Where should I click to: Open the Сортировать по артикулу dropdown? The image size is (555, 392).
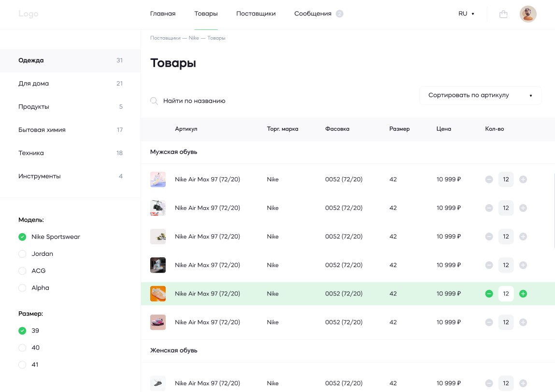pos(480,95)
